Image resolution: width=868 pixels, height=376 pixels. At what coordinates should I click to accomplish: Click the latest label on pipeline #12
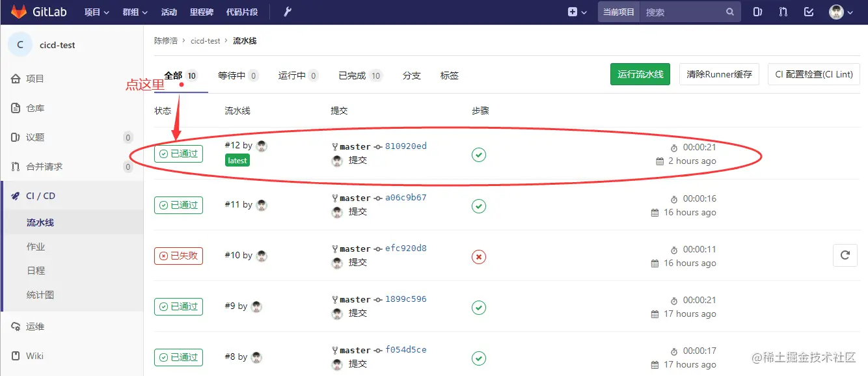point(237,160)
